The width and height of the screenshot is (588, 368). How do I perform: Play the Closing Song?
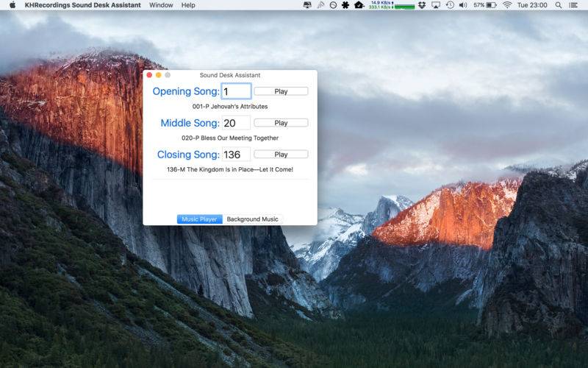click(281, 155)
